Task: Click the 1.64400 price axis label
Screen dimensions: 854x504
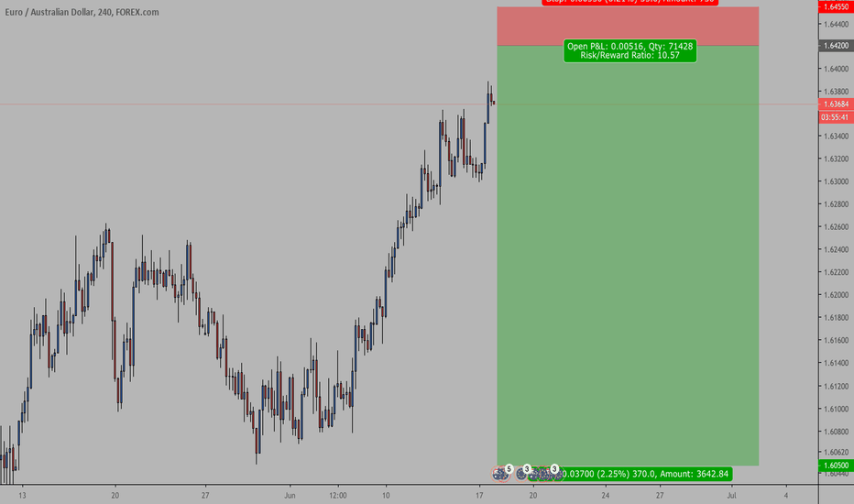Action: pyautogui.click(x=836, y=24)
